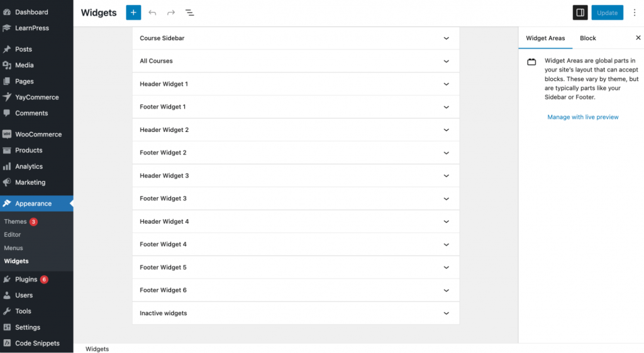This screenshot has height=353, width=644.
Task: Expand Footer Widget 6 chevron
Action: pos(446,290)
